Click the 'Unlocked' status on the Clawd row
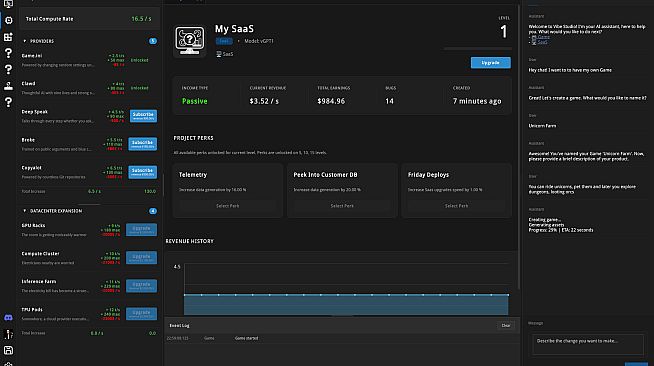This screenshot has height=366, width=654. pos(139,88)
